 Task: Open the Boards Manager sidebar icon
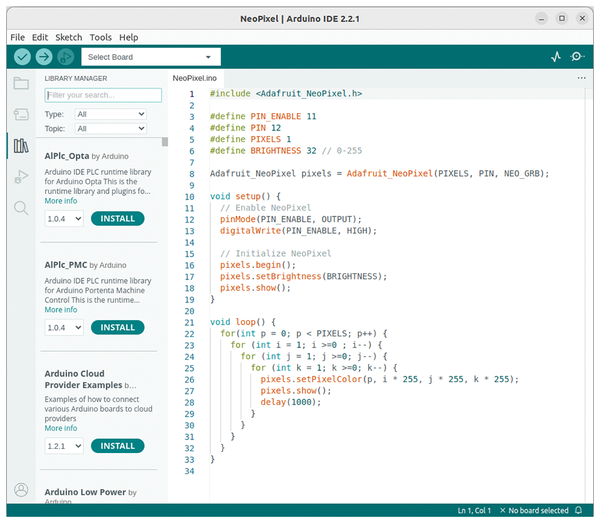tap(21, 114)
